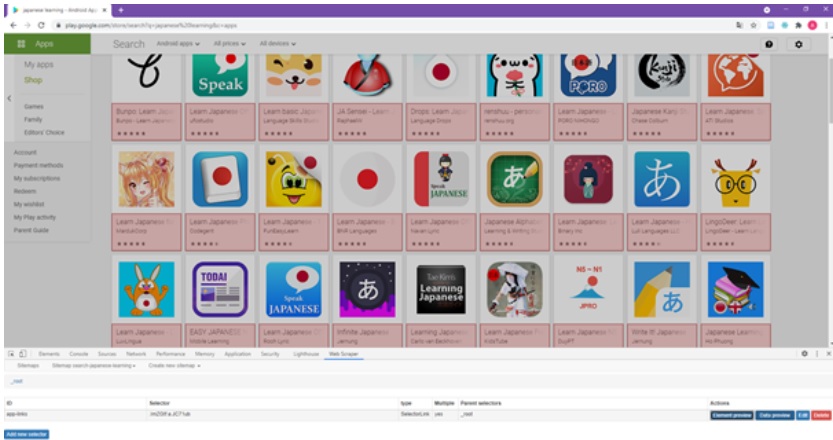Open the Games link in sidebar
This screenshot has height=440, width=833.
(x=34, y=106)
